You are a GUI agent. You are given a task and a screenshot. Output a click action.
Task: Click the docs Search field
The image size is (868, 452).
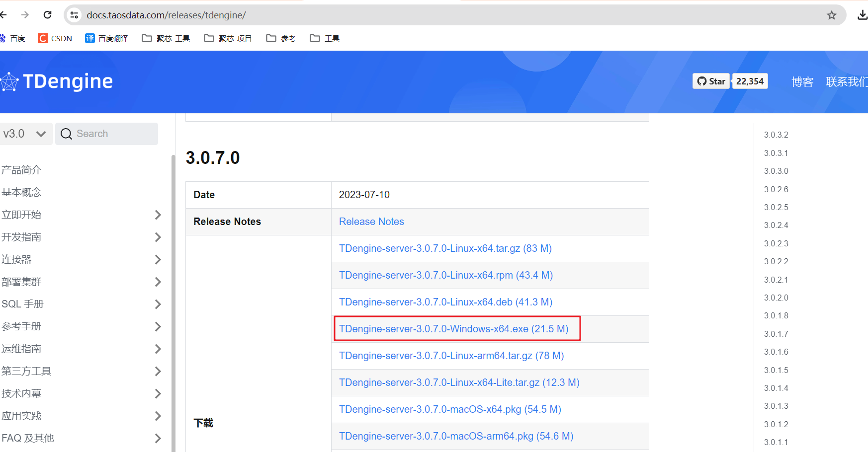coord(106,134)
